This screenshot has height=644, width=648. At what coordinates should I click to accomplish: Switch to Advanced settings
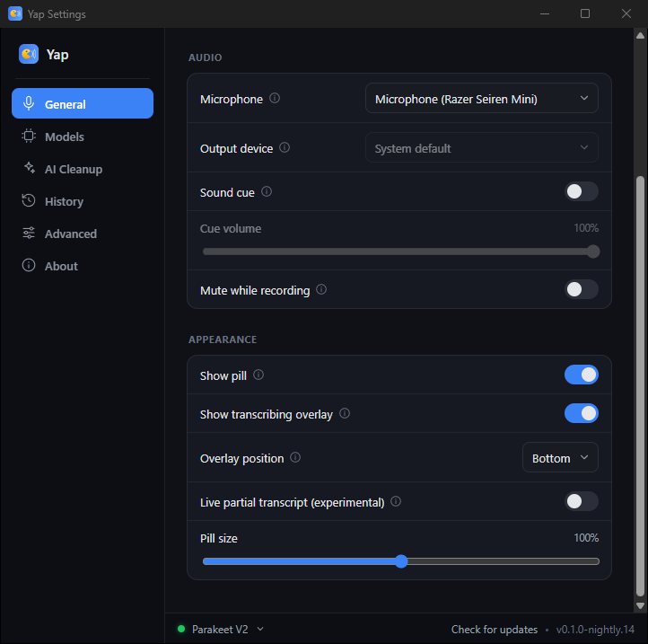83,234
